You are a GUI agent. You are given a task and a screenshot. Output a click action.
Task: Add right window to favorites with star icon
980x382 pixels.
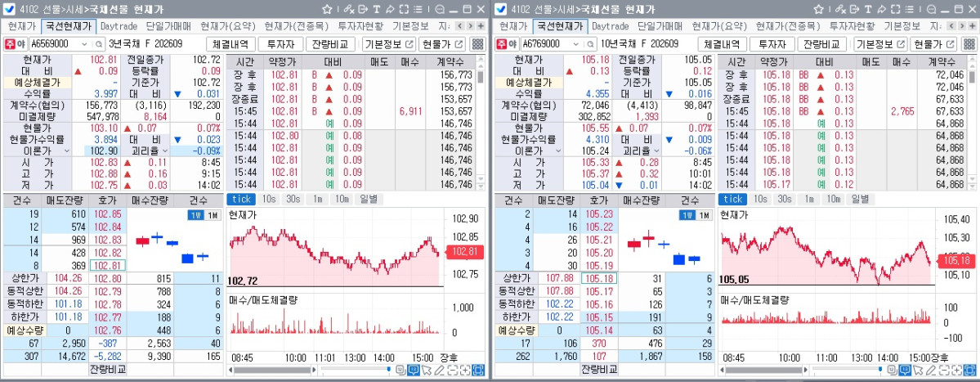coord(819,9)
